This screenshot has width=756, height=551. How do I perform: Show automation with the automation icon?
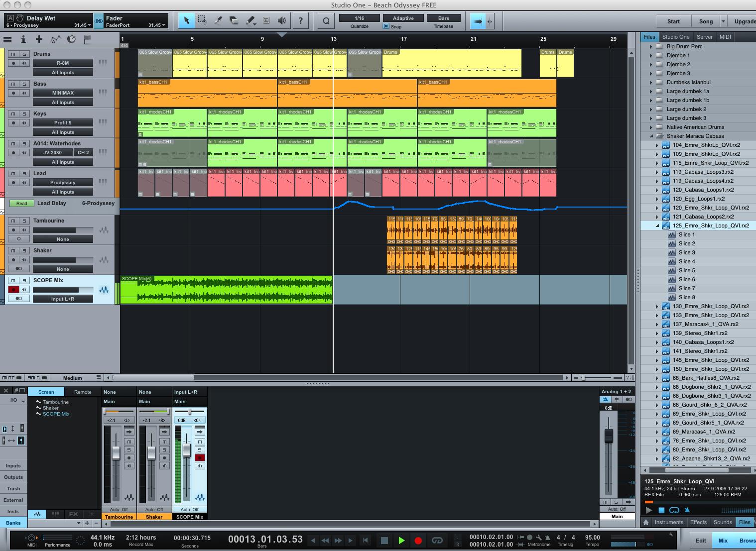(55, 39)
